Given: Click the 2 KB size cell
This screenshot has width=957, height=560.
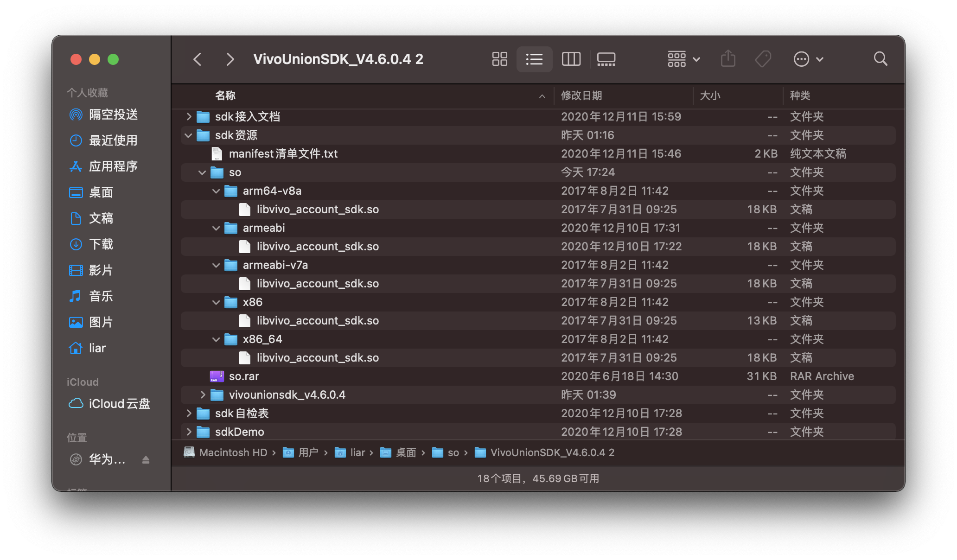Looking at the screenshot, I should (x=766, y=154).
